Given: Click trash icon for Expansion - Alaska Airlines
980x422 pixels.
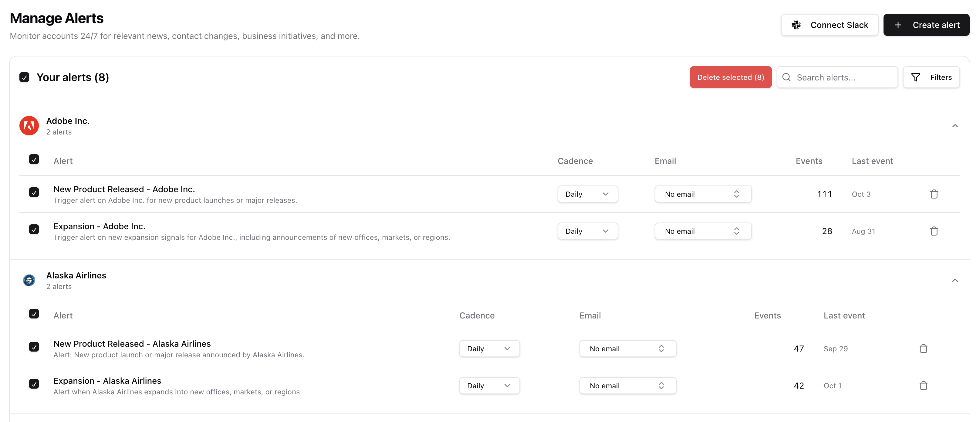Looking at the screenshot, I should [x=923, y=386].
